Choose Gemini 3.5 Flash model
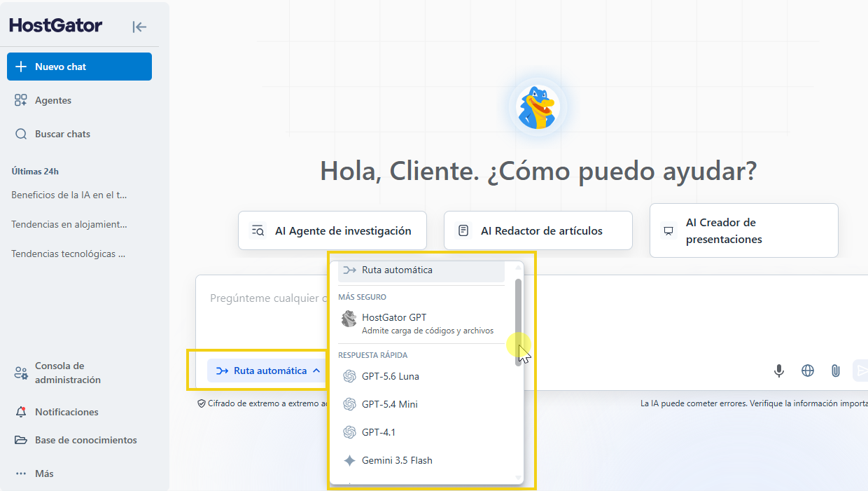Screen dimensions: 868x491 421,460
